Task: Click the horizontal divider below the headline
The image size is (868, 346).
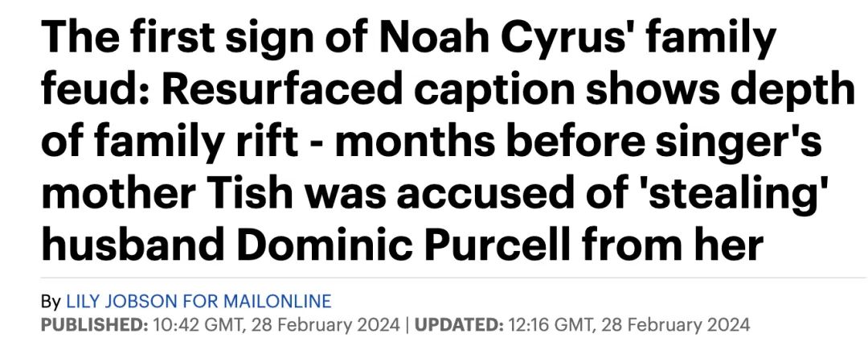Action: pos(453,277)
